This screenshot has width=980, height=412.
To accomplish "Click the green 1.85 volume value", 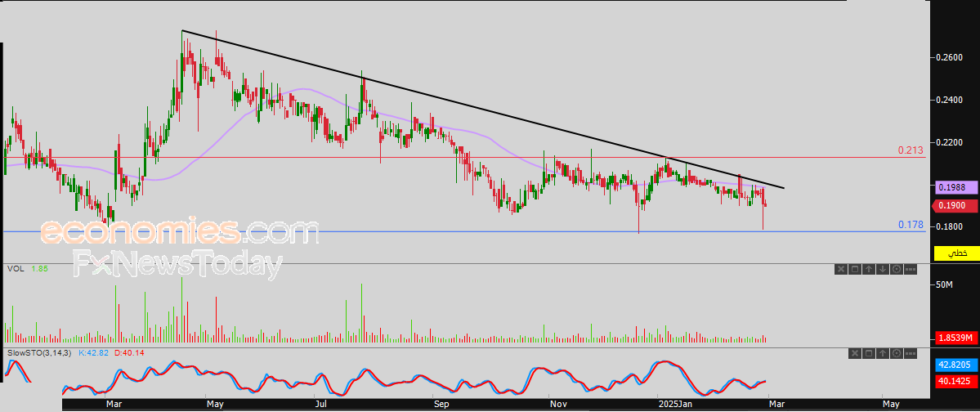I will coord(38,268).
